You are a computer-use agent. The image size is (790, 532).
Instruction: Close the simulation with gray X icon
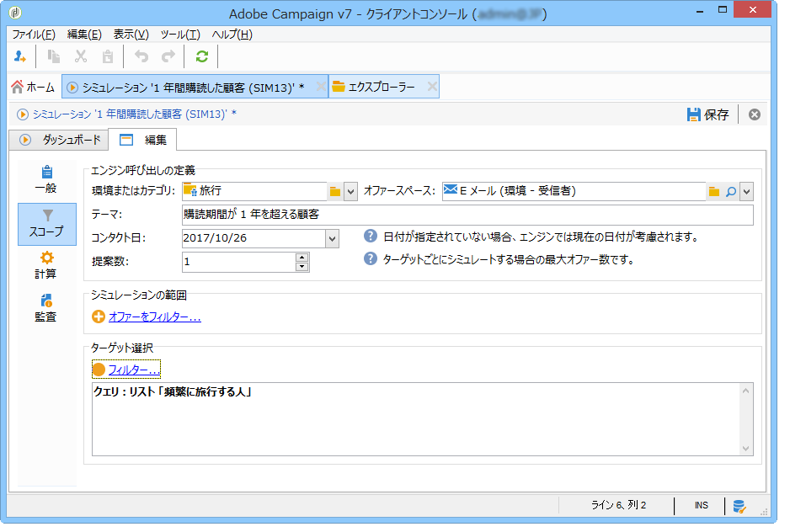[755, 114]
